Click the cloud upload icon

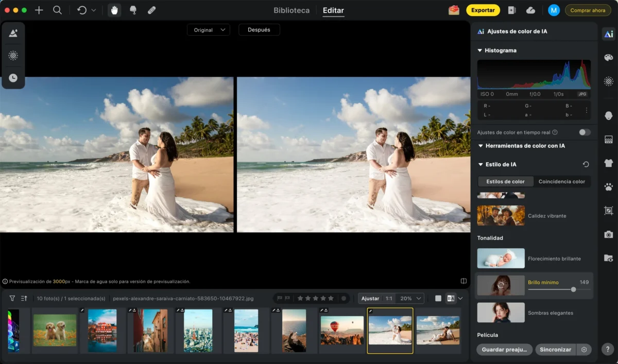click(x=530, y=10)
